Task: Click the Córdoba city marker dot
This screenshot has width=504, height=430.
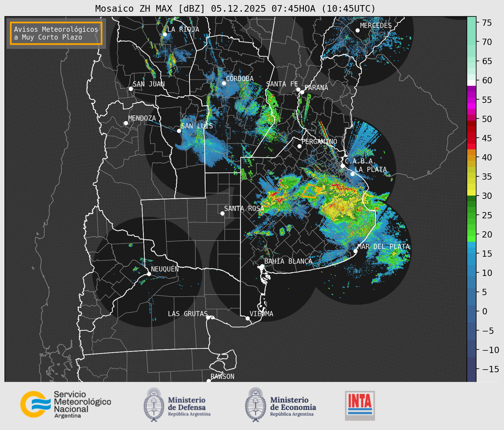Action: 224,83
